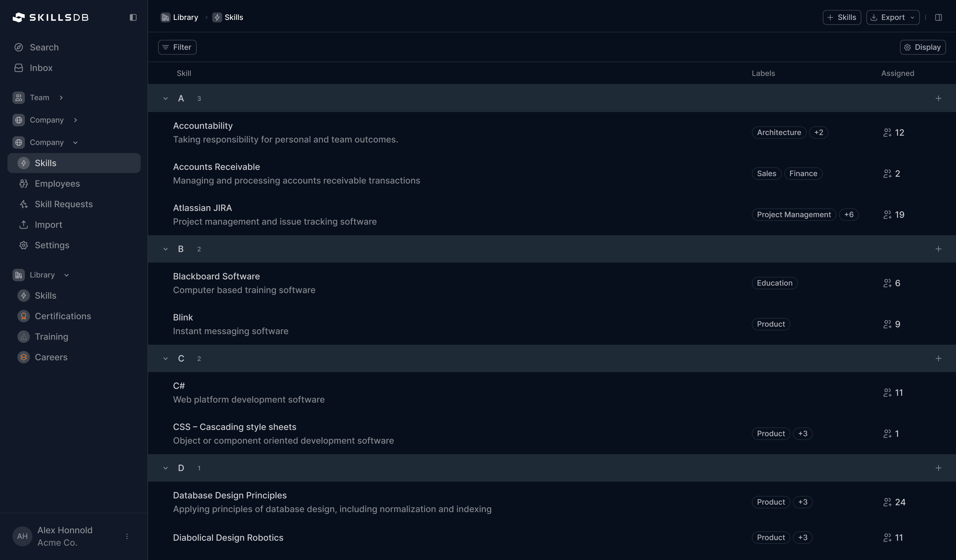
Task: Open the Export dropdown
Action: (x=892, y=17)
